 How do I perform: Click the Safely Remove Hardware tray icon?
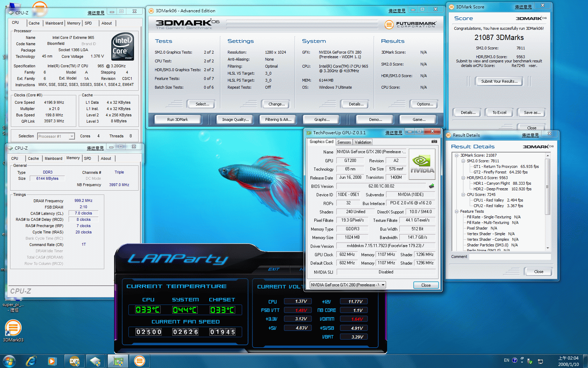[530, 361]
